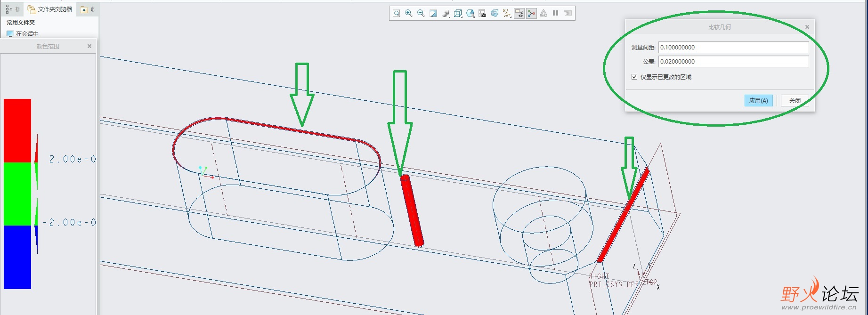Image resolution: width=868 pixels, height=315 pixels.
Task: Close the 比较几何 dialog
Action: 807,27
